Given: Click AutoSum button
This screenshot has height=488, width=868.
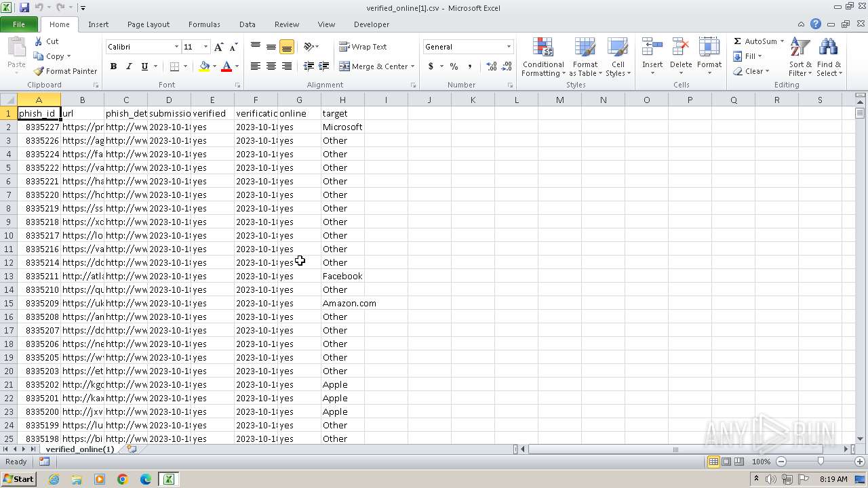Looking at the screenshot, I should [x=754, y=41].
